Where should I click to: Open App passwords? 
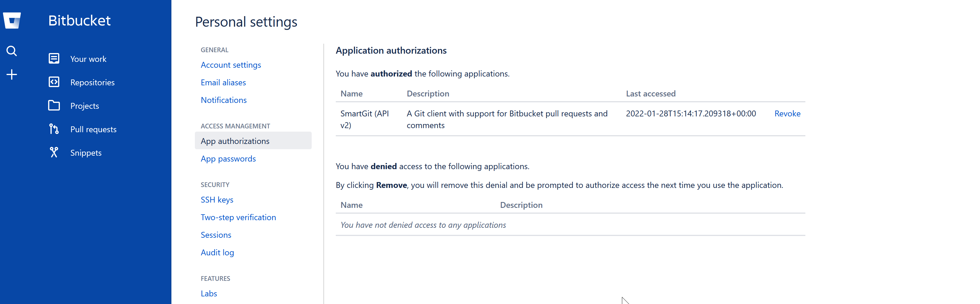coord(228,159)
